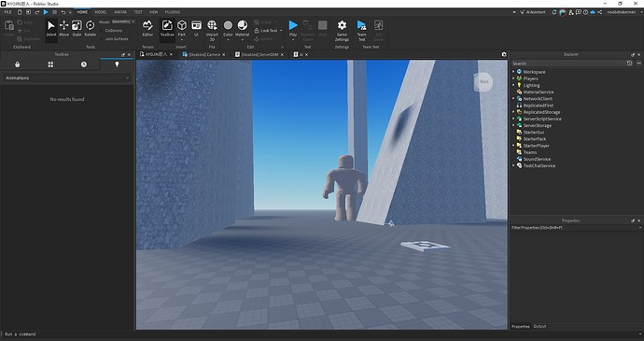Choose the Rotate tool

[x=90, y=28]
